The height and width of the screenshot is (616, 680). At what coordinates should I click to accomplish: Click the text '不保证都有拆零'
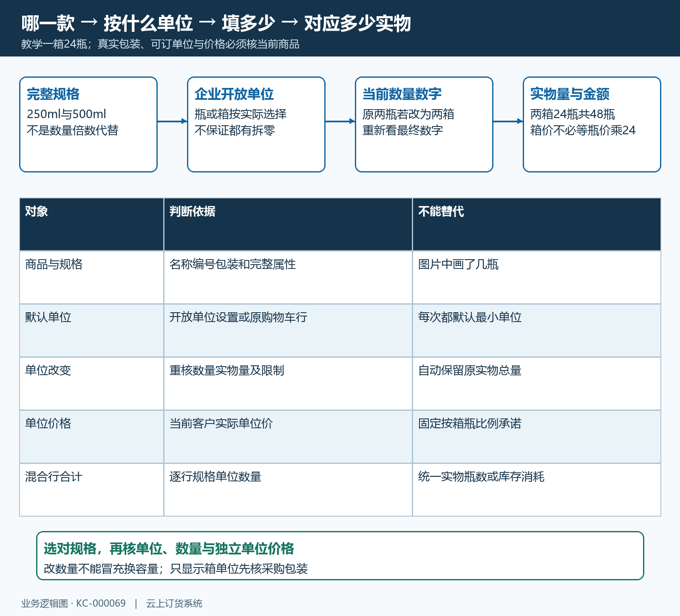235,130
